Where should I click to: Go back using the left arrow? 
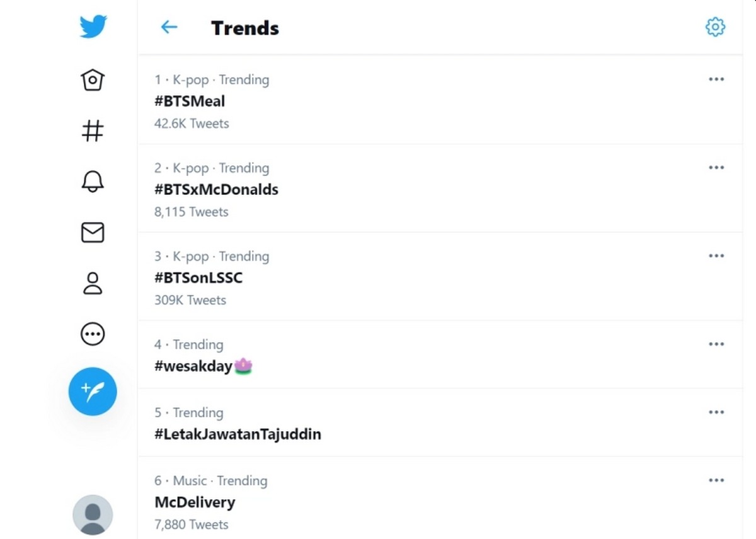tap(169, 27)
